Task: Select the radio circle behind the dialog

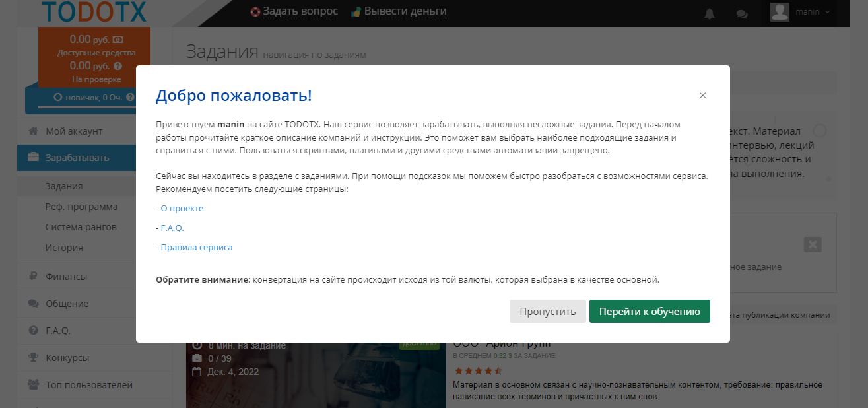Action: tap(820, 131)
